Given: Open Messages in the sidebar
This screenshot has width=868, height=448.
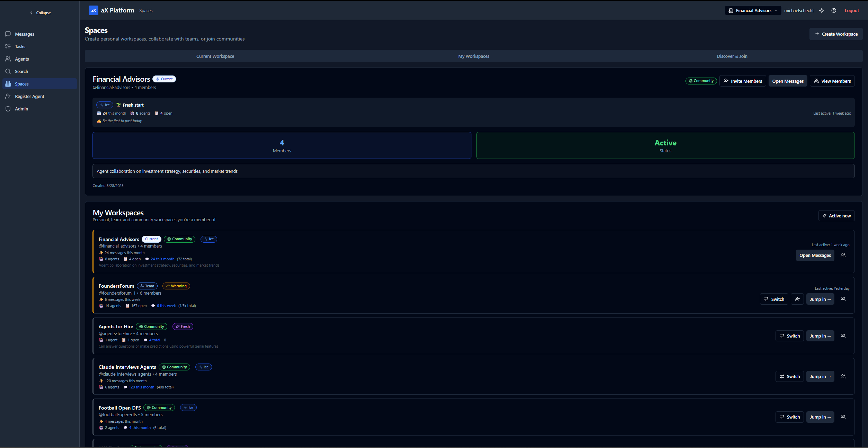Looking at the screenshot, I should [25, 34].
